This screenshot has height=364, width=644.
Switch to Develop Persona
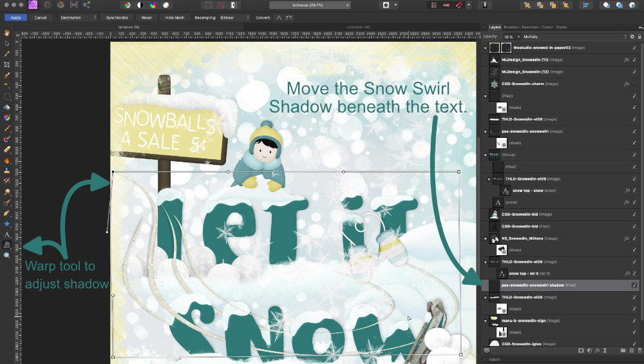(61, 5)
